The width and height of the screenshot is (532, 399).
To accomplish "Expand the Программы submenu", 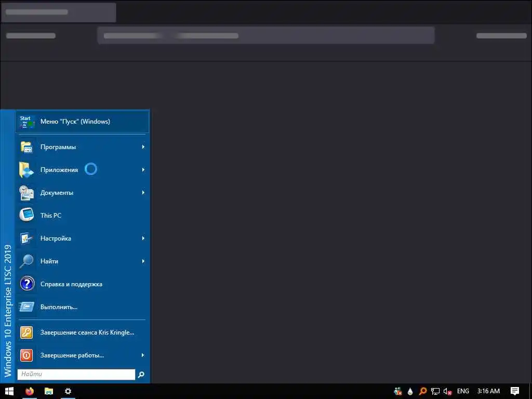I will pos(82,147).
